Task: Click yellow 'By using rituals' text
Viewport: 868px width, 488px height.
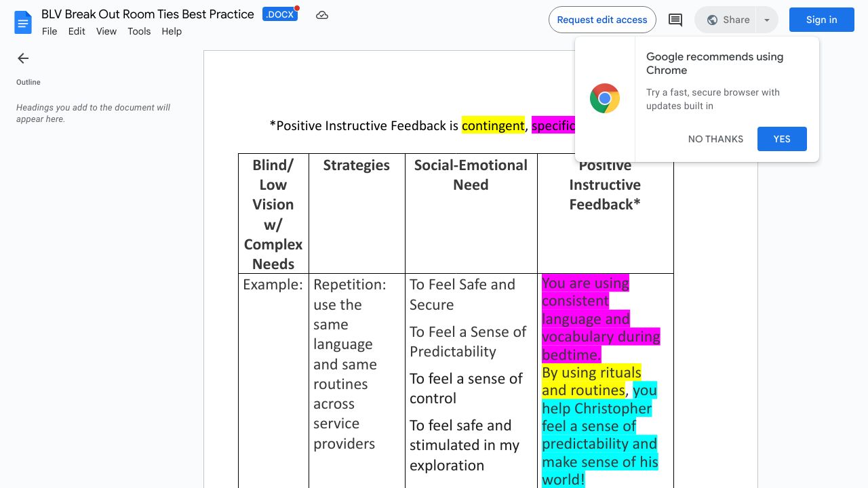Action: (x=591, y=373)
